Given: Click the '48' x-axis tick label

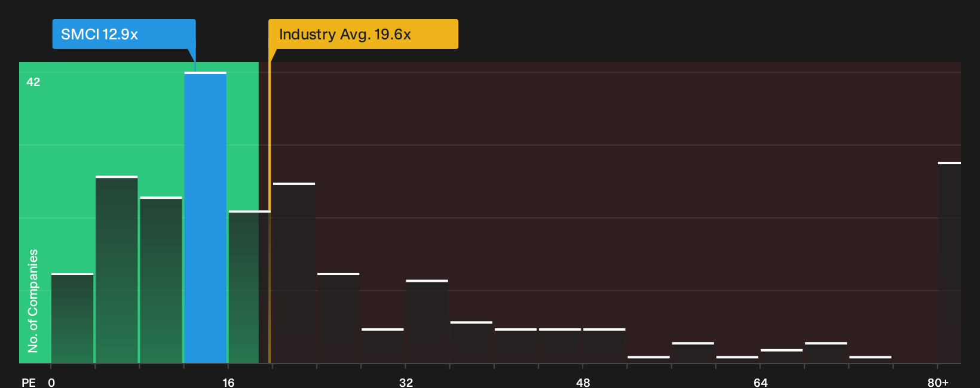Looking at the screenshot, I should (x=583, y=382).
